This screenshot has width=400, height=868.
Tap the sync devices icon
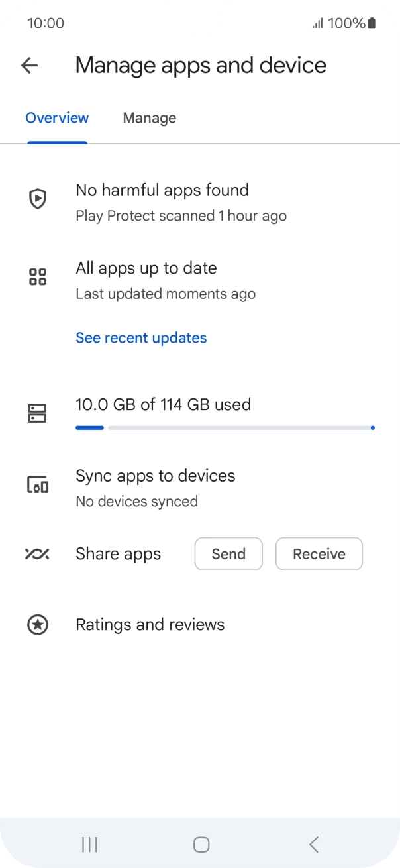click(38, 485)
